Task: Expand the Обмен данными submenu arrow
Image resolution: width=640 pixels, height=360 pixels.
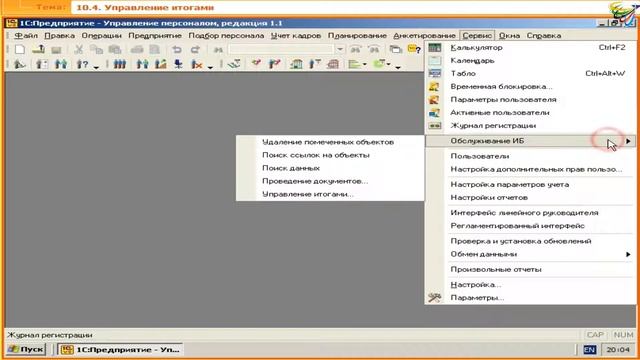Action: [628, 254]
